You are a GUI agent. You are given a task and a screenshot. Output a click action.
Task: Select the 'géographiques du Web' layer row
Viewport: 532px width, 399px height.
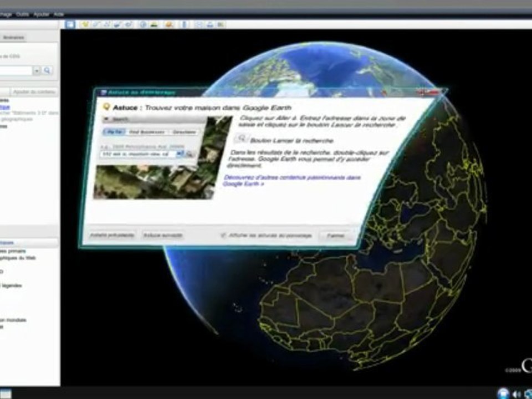tap(18, 258)
